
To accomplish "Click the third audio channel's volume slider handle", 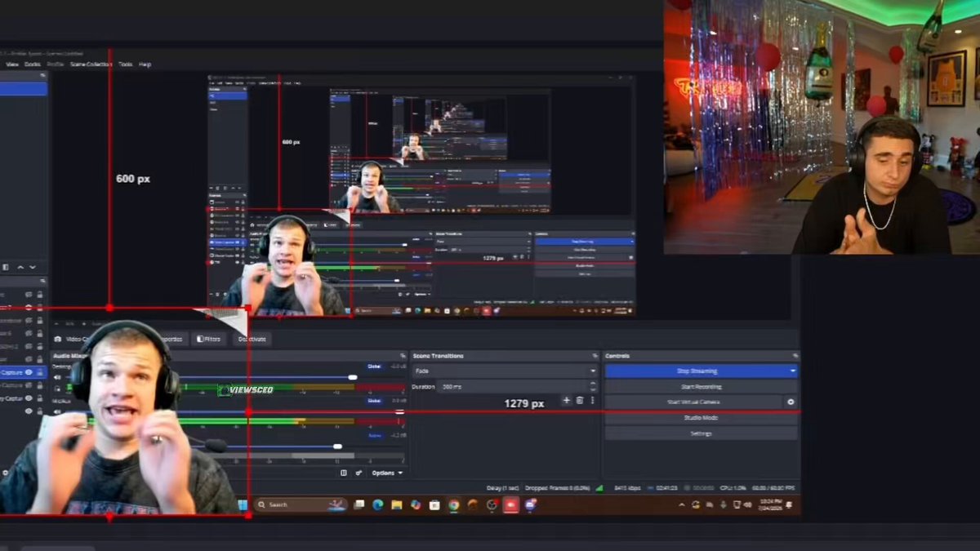I will pos(337,447).
